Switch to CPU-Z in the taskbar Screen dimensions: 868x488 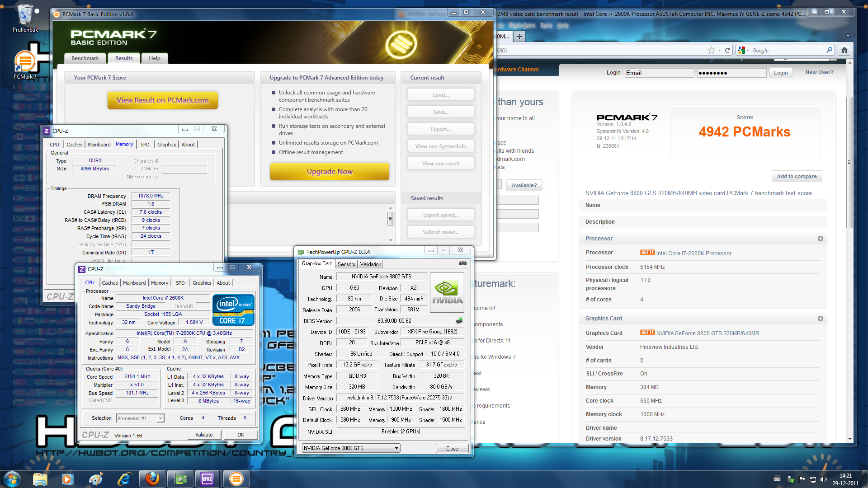208,479
